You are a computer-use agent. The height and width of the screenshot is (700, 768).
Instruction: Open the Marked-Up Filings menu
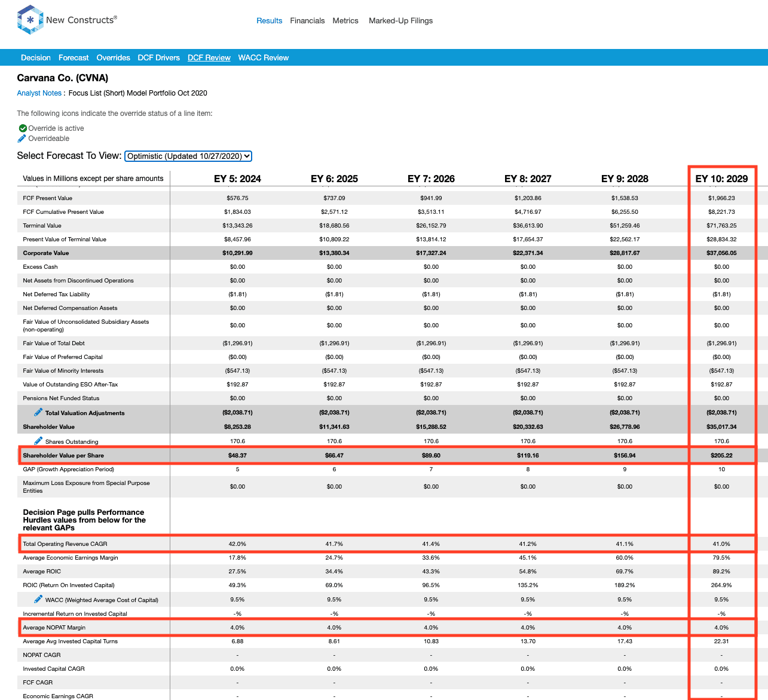[x=400, y=20]
